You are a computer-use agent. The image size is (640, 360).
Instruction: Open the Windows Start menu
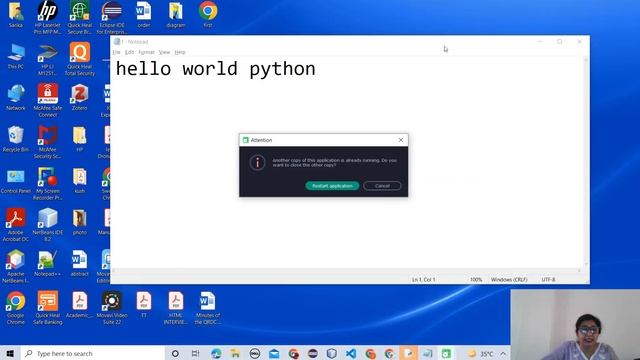pos(10,353)
